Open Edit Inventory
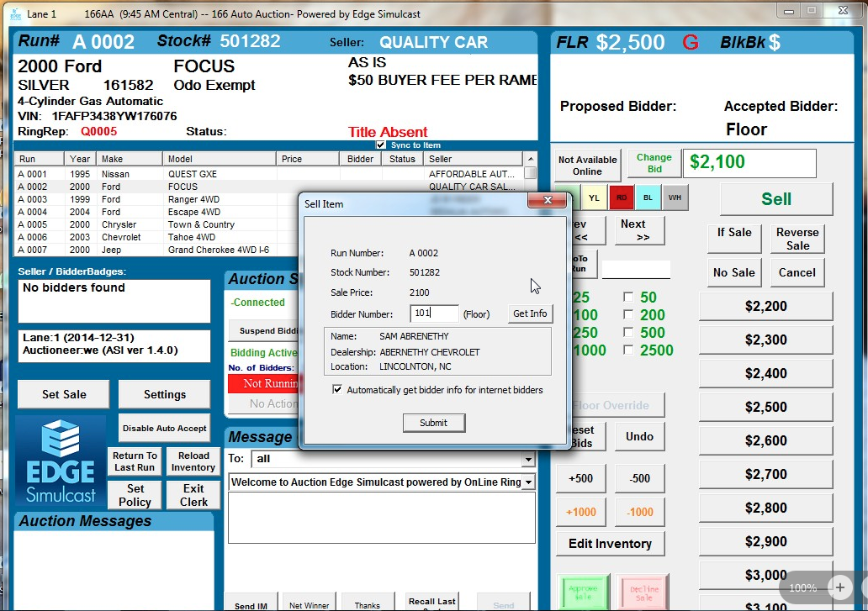Viewport: 868px width, 611px height. (610, 544)
